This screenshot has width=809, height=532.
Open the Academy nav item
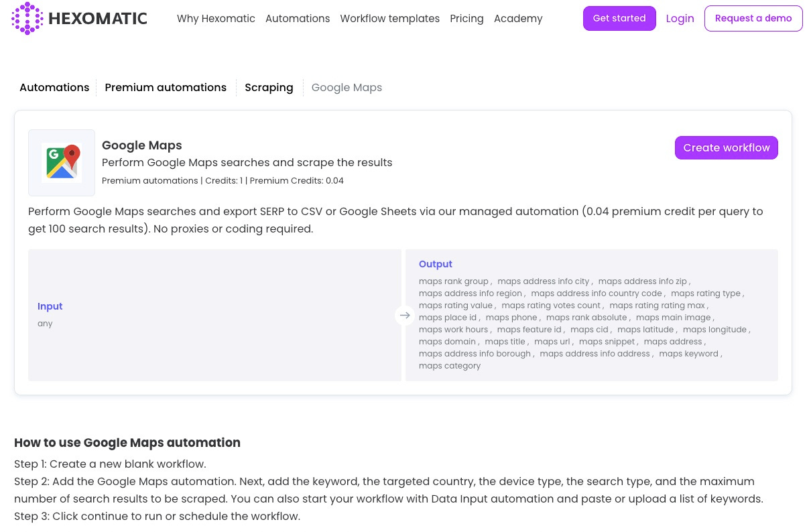518,19
